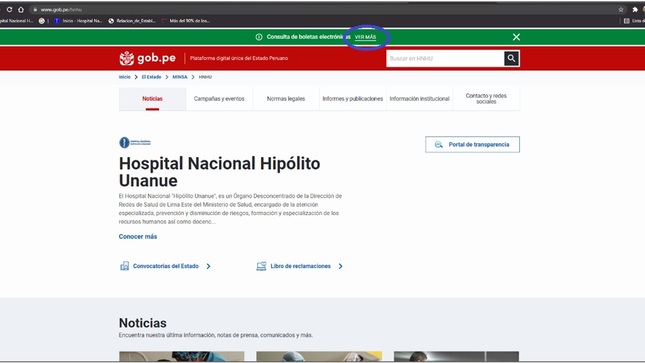Click the 'Consulta de boletas electrónicas' banner text
The height and width of the screenshot is (363, 645).
pyautogui.click(x=309, y=37)
